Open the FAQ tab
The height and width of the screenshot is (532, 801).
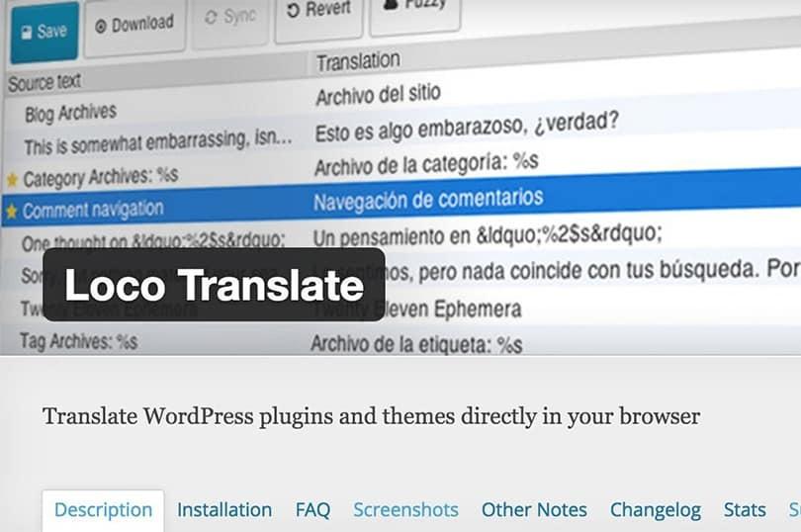pos(312,510)
